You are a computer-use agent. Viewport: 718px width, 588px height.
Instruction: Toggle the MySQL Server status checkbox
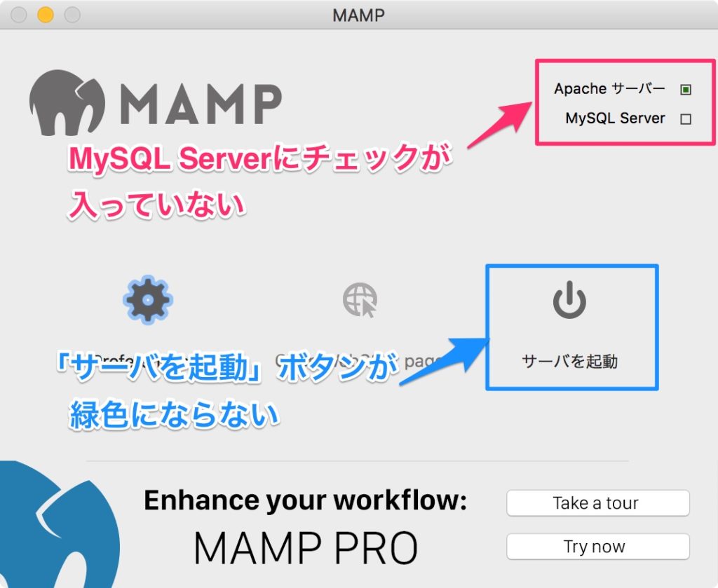point(686,119)
